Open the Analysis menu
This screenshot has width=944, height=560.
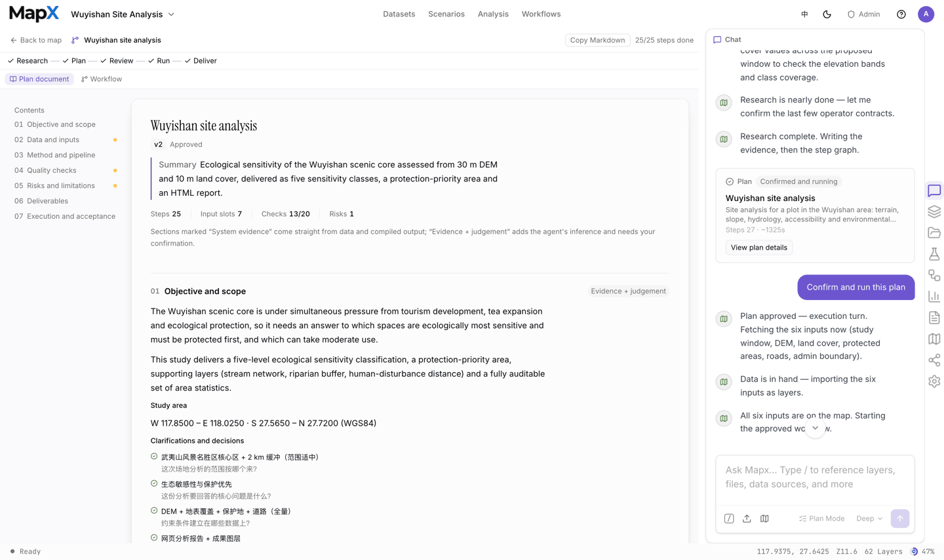[x=493, y=14]
